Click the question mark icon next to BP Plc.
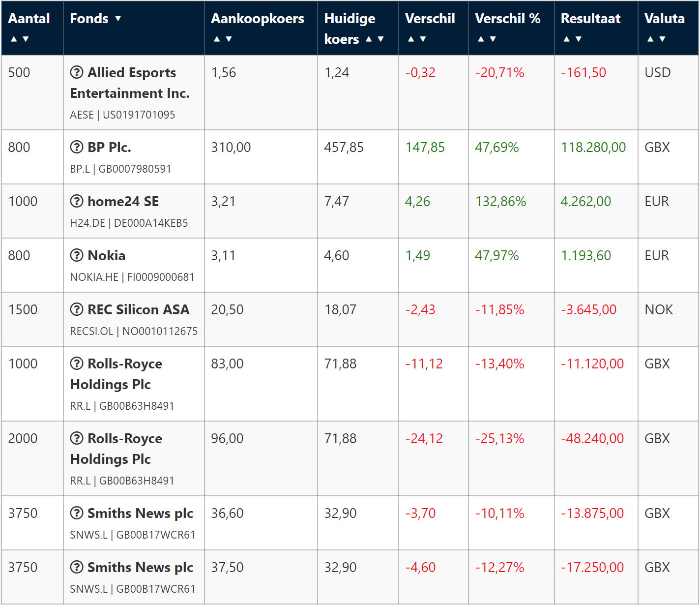This screenshot has height=605, width=700. click(x=77, y=147)
